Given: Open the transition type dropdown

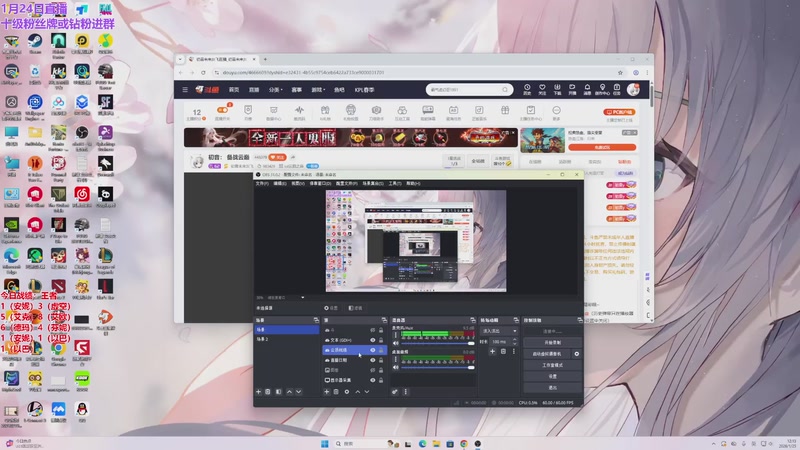Looking at the screenshot, I should tap(499, 331).
